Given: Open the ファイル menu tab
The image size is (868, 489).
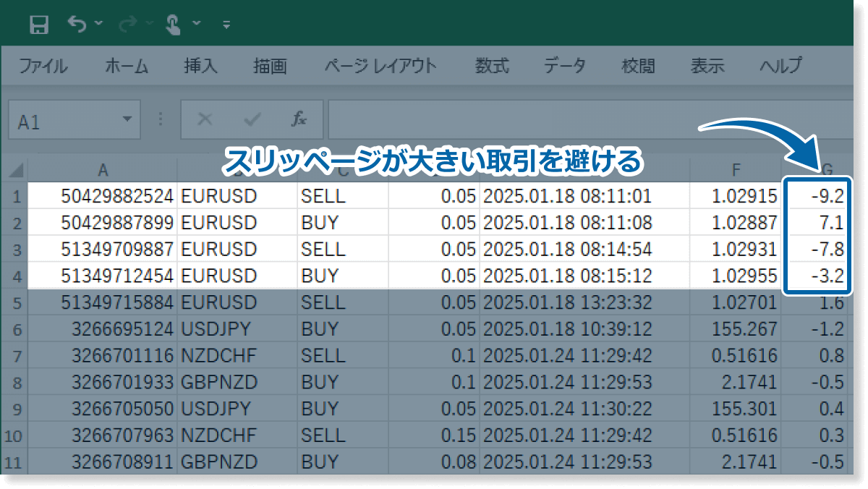Looking at the screenshot, I should click(x=43, y=67).
